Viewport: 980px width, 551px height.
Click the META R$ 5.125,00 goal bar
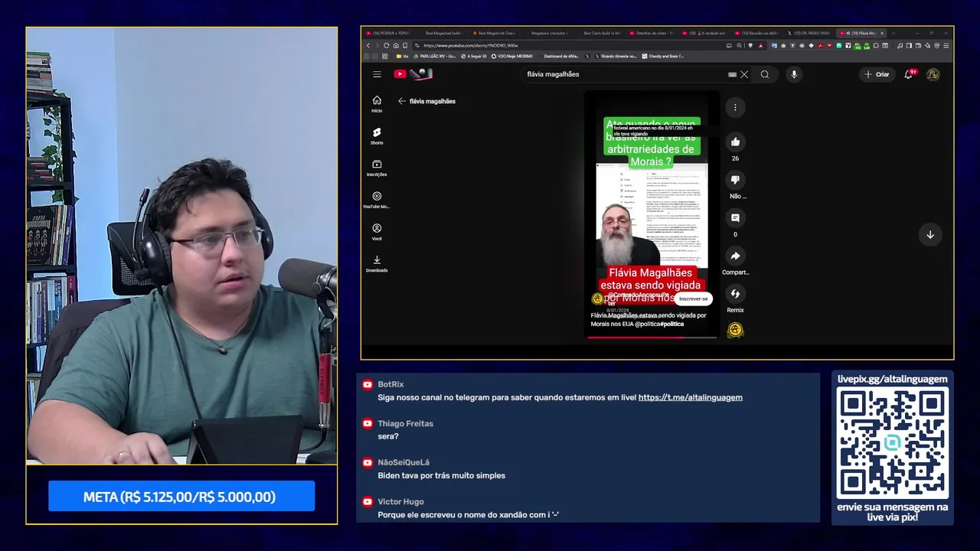[181, 496]
